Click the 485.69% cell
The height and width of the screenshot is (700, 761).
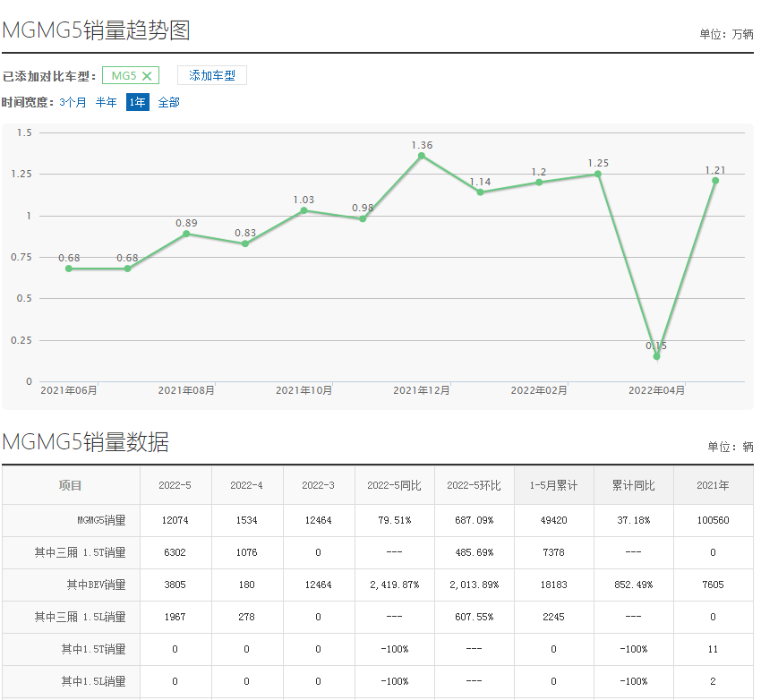[475, 552]
